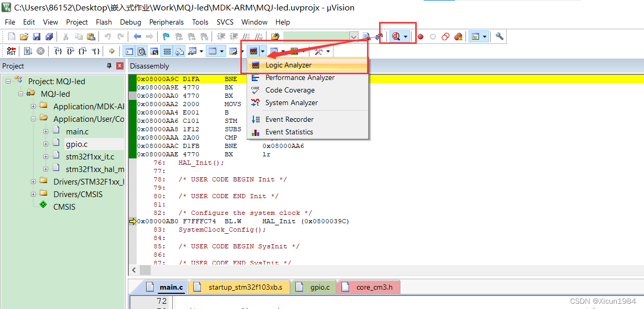Open the Debug menu
Viewport: 644px width, 309px height.
[x=130, y=22]
